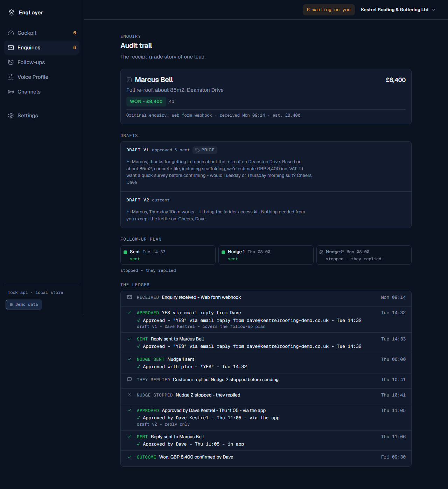Click the Marcus Bell heading
The height and width of the screenshot is (489, 448).
click(x=154, y=80)
